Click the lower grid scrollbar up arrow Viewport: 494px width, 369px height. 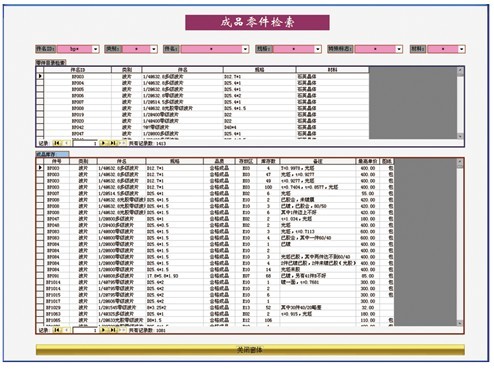(460, 161)
